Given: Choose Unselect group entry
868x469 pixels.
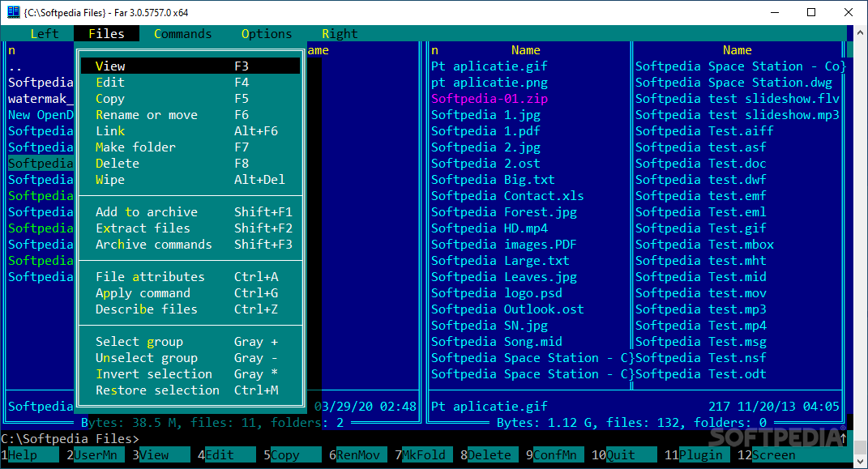Looking at the screenshot, I should pos(190,358).
